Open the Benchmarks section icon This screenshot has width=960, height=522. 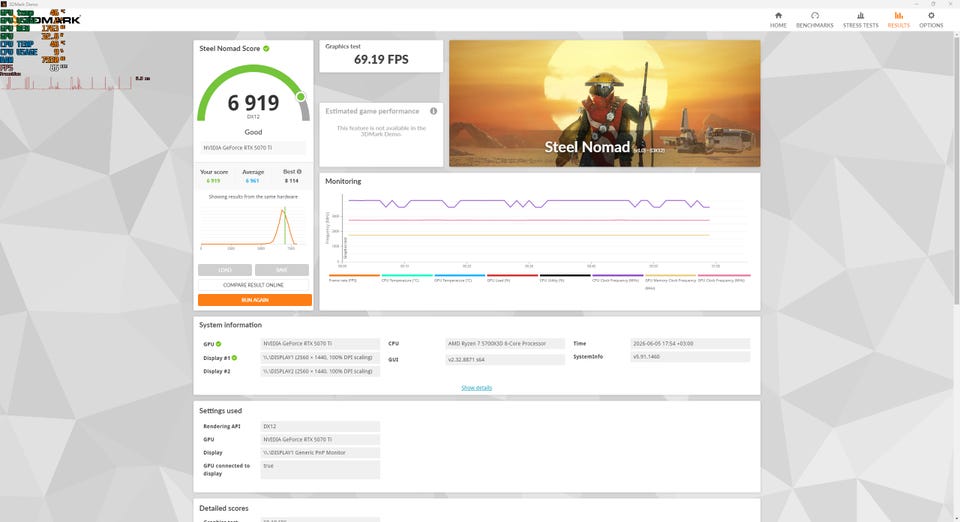(x=814, y=15)
